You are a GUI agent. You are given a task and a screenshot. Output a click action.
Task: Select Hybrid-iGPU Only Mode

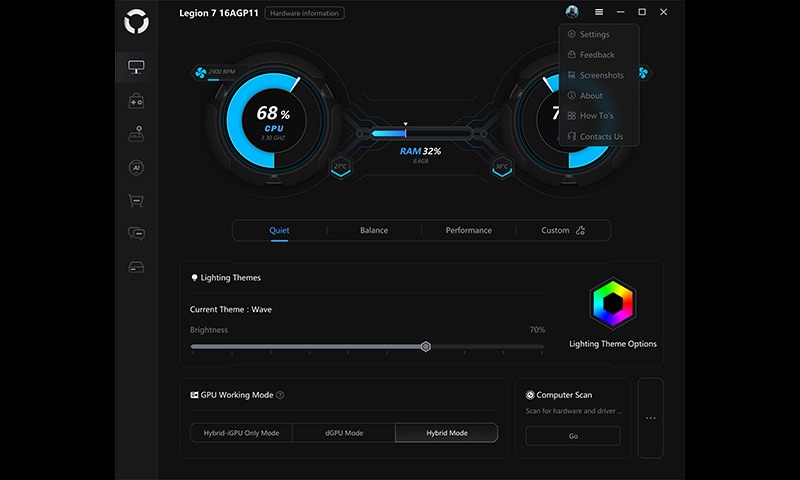tap(242, 433)
